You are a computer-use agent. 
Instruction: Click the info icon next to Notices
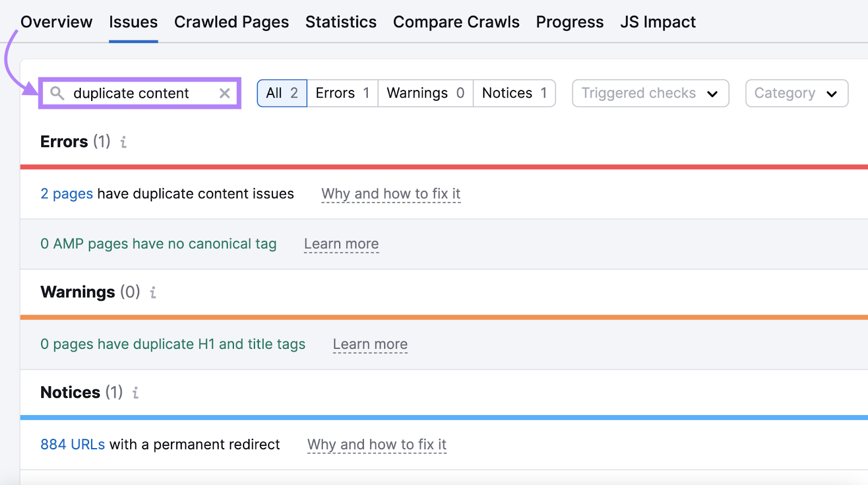point(135,392)
